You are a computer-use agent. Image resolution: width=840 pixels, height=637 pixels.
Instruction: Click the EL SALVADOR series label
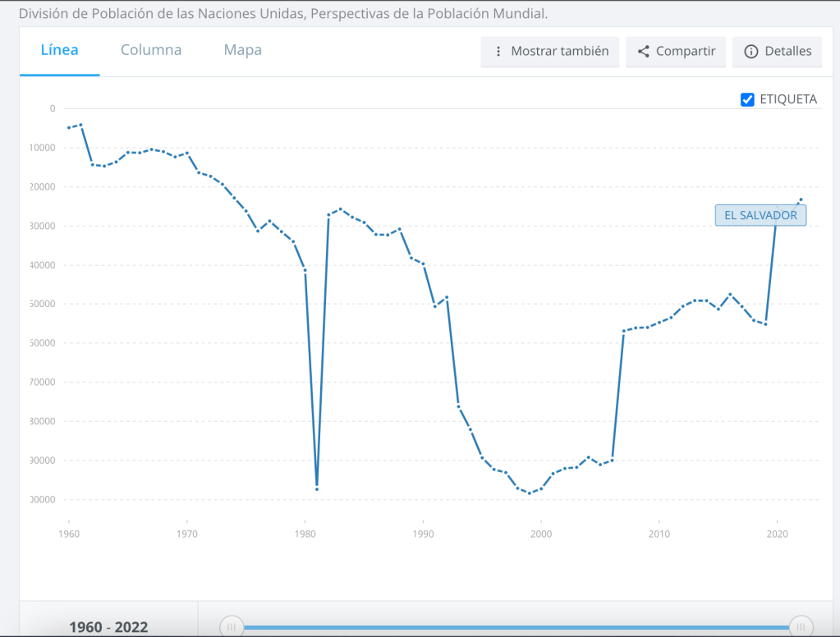coord(760,215)
